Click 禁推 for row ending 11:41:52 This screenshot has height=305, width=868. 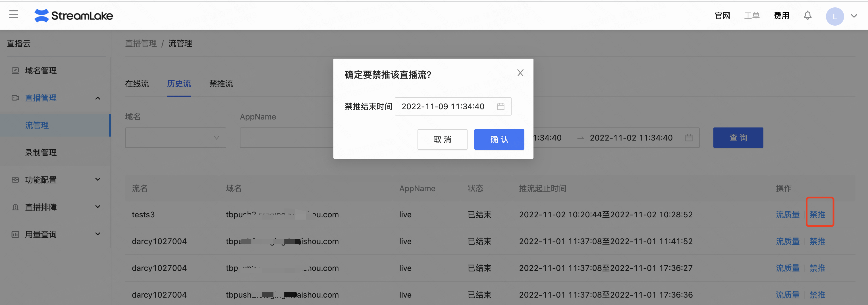817,241
